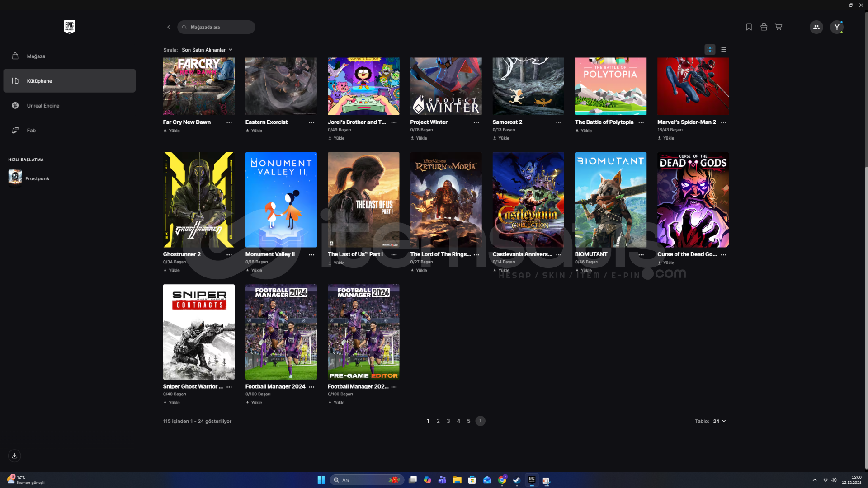Viewport: 868px width, 488px height.
Task: Open the friends list icon
Action: pos(816,27)
